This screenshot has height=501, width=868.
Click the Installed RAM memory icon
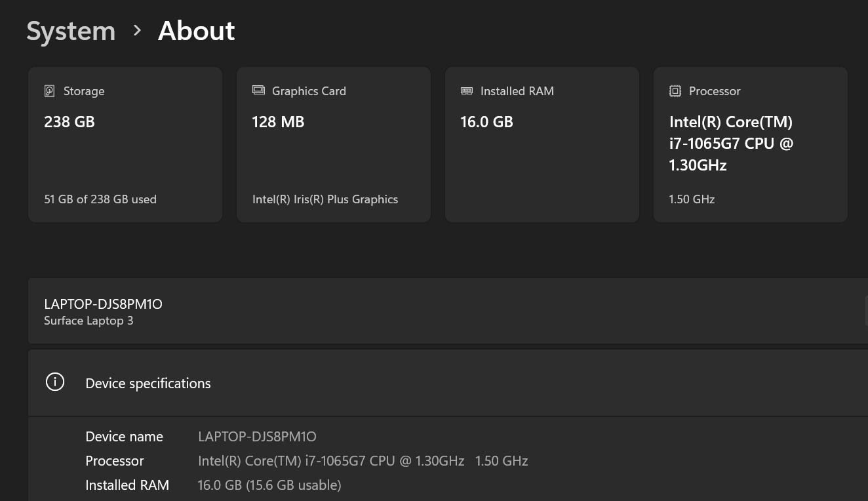tap(467, 90)
